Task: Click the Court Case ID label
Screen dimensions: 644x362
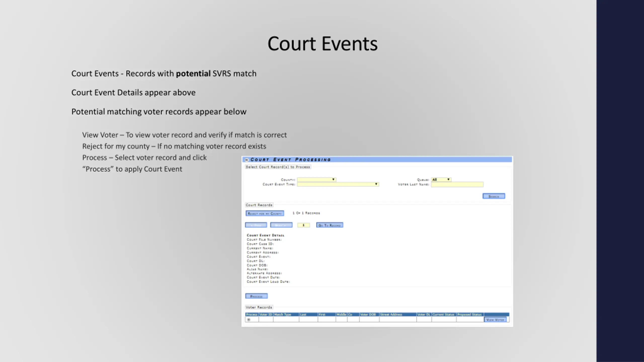Action: [260, 244]
